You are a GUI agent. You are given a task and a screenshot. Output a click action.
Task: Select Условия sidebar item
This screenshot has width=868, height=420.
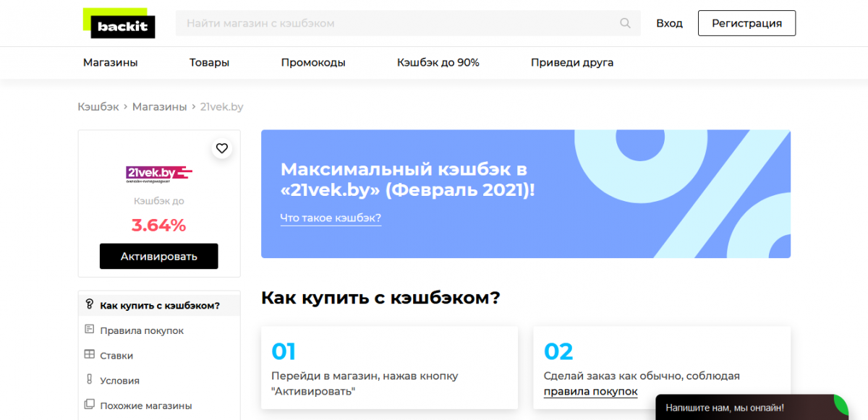[x=119, y=380]
